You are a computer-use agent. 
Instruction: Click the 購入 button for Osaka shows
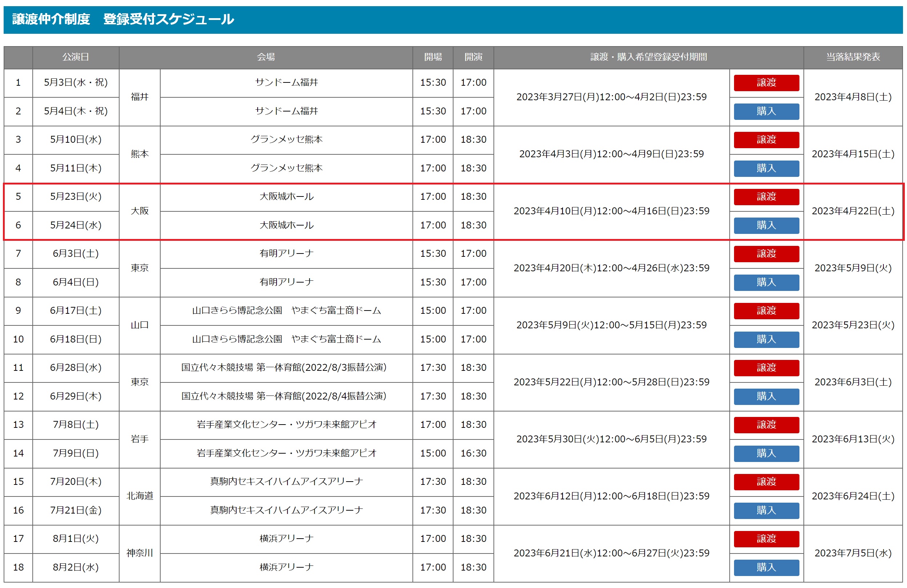766,226
